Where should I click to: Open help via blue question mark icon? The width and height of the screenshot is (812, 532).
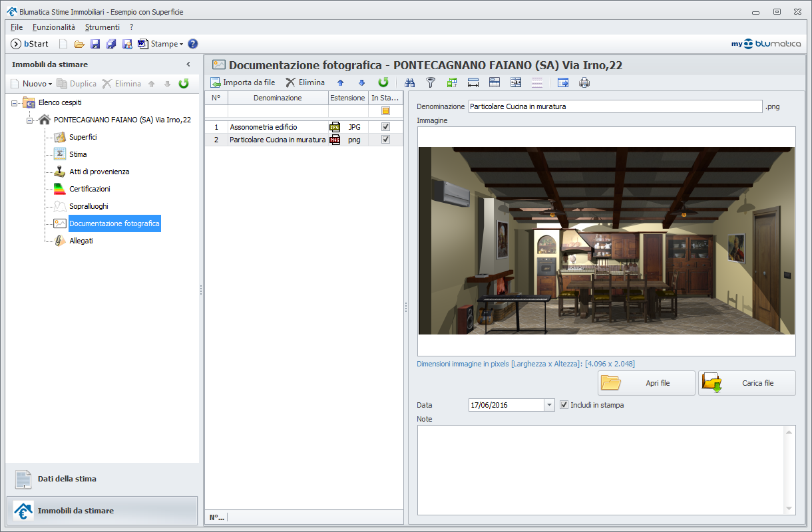pyautogui.click(x=193, y=44)
